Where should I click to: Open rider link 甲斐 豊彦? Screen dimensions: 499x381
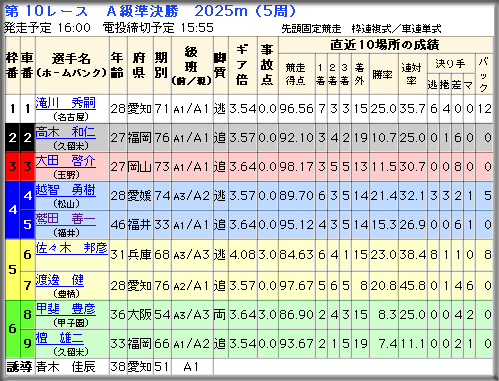pos(66,309)
